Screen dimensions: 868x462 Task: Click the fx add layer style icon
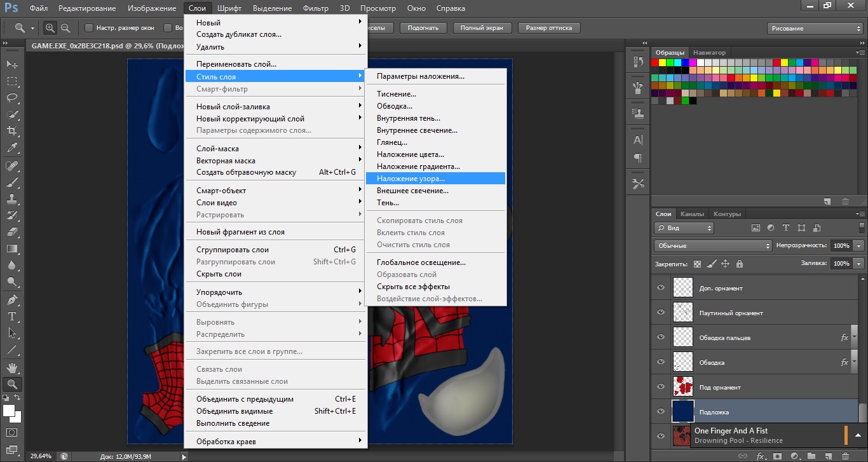pyautogui.click(x=760, y=456)
